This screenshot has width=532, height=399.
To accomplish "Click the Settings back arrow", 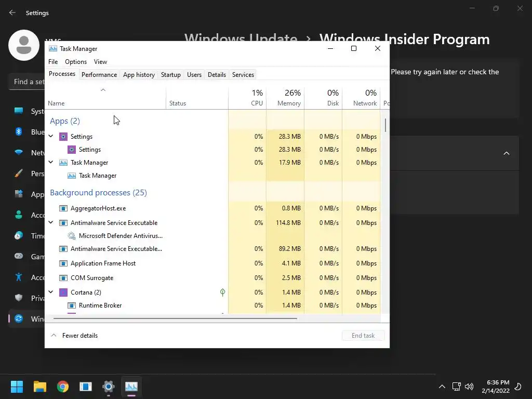I will click(x=12, y=12).
